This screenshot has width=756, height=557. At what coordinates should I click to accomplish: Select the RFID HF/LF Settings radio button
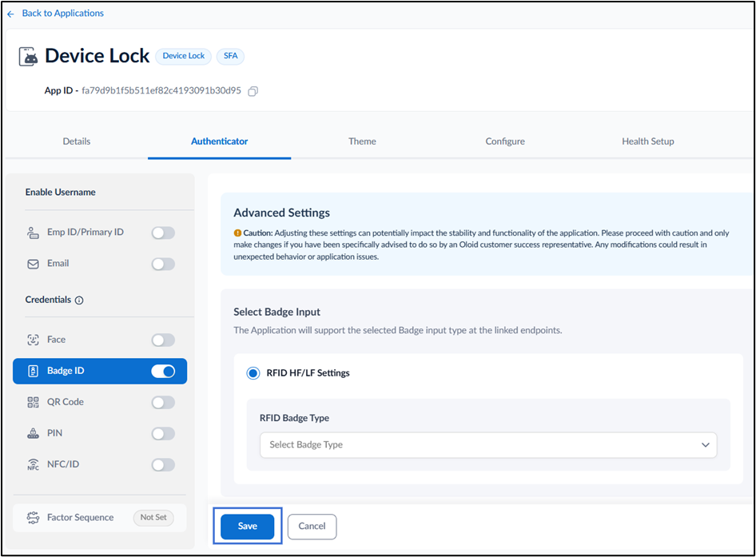(x=253, y=373)
